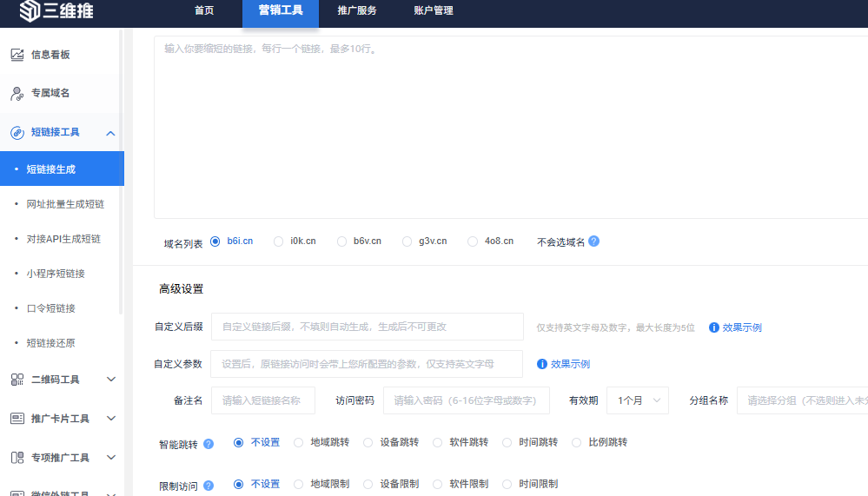Click the 三维推 logo icon
Screen dimensions: 868x496
pos(30,10)
